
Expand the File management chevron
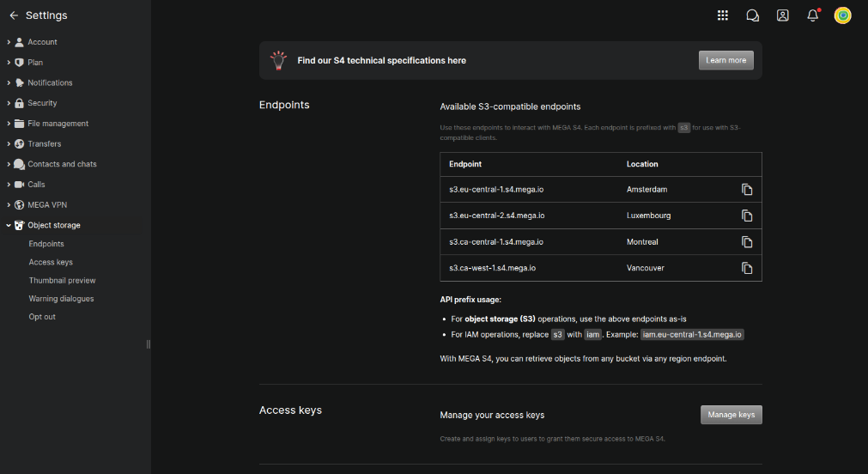point(9,124)
